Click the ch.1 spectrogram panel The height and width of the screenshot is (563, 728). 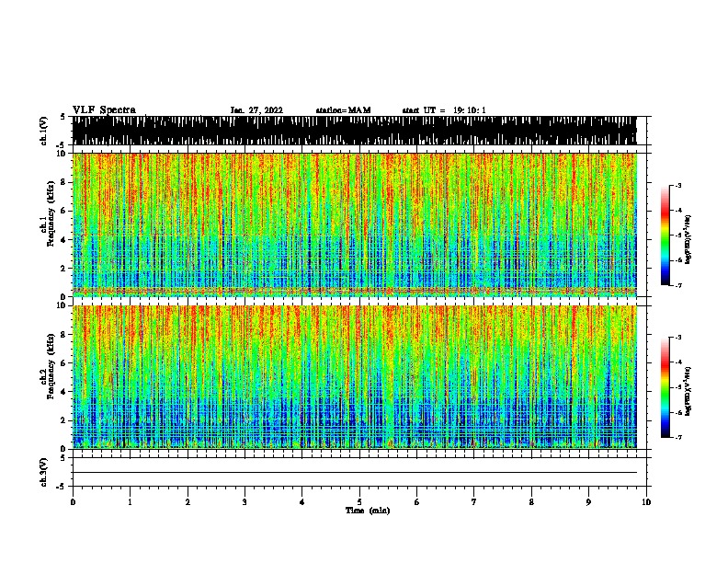pos(354,224)
